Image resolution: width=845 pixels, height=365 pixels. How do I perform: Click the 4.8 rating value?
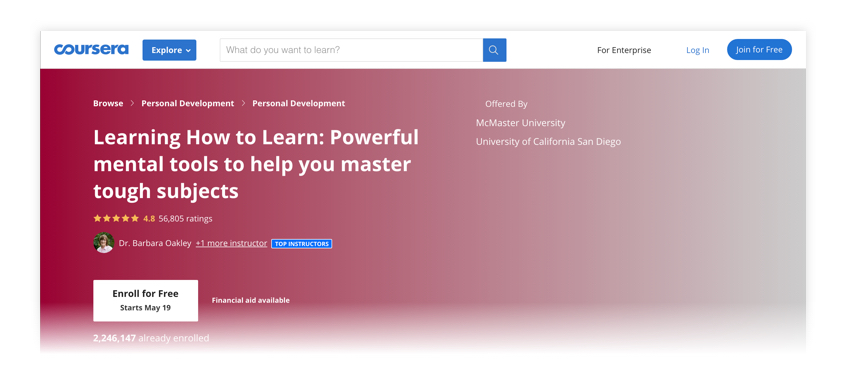149,218
